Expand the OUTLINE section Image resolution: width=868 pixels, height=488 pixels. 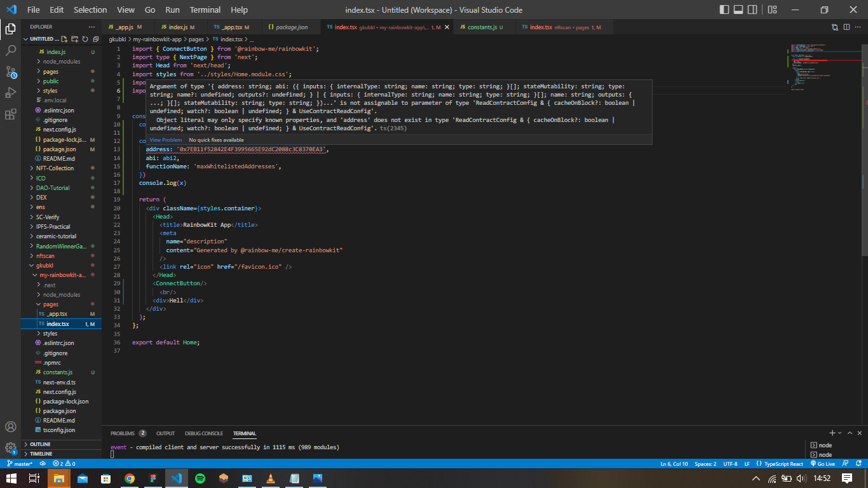pos(61,444)
